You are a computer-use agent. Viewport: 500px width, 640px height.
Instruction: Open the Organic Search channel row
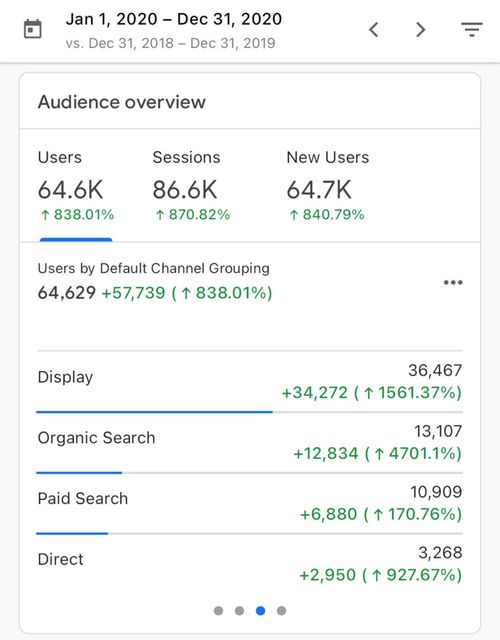point(249,443)
